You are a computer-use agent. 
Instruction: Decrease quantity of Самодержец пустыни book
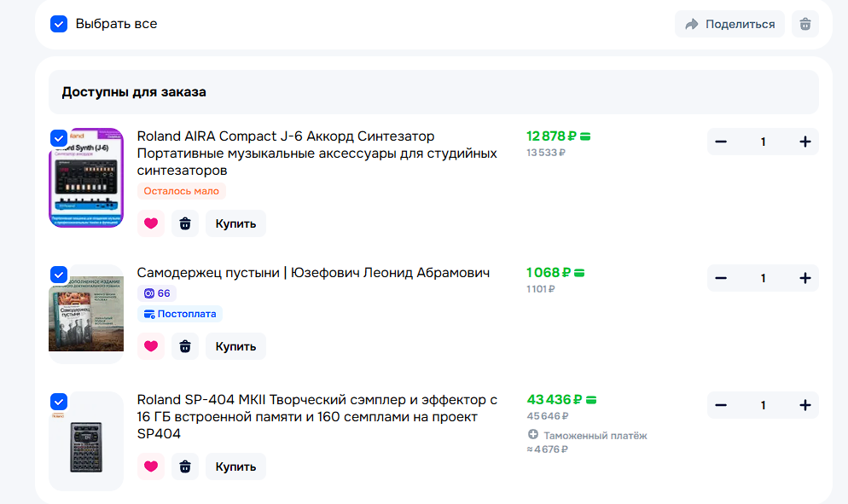click(x=721, y=278)
